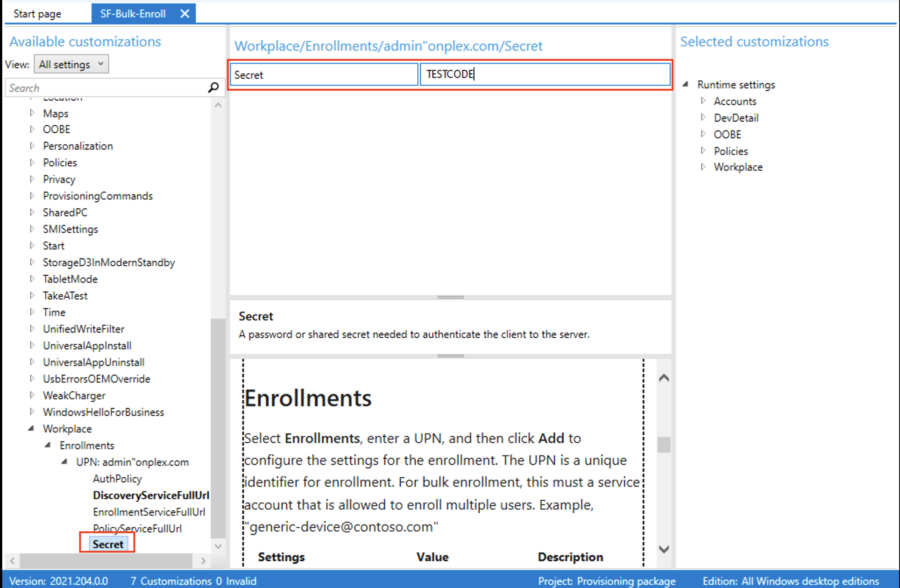Click the tree vertical scrollbar thumb
The width and height of the screenshot is (900, 588).
218,428
